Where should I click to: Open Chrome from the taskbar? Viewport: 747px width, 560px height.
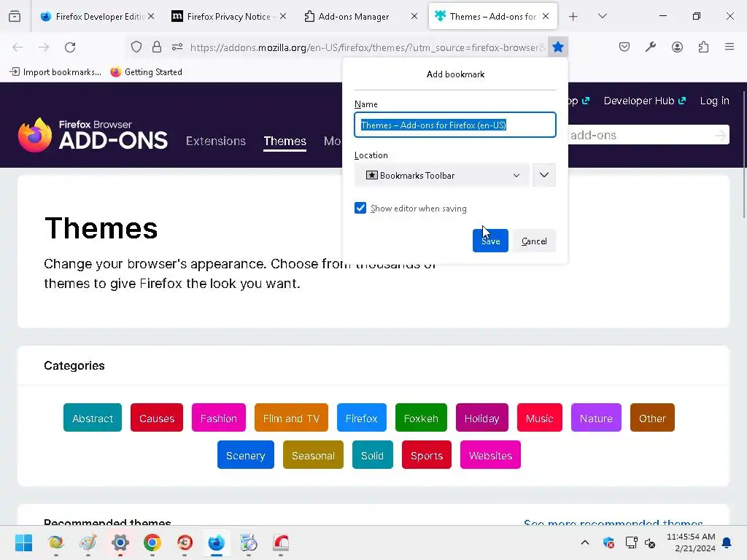point(152,542)
